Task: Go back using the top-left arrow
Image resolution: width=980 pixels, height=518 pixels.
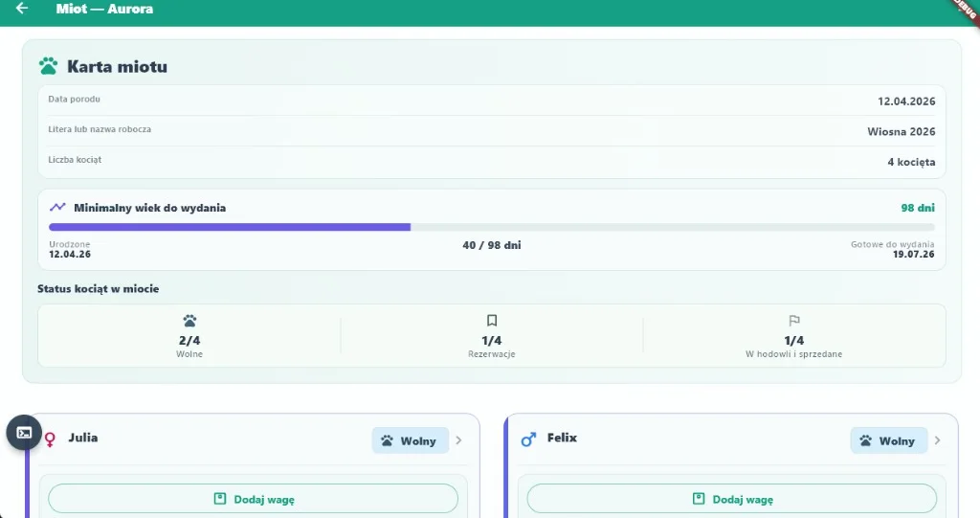Action: (x=22, y=8)
